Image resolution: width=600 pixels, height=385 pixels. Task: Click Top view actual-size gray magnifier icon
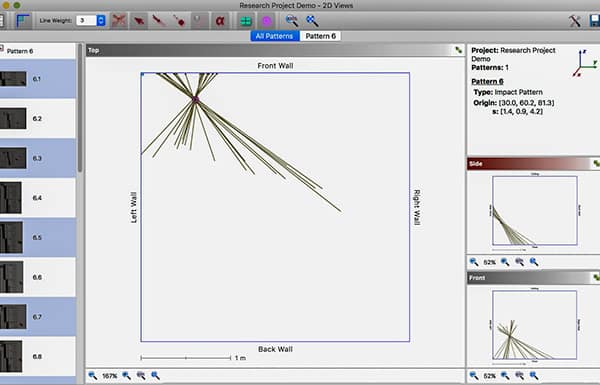coord(141,376)
